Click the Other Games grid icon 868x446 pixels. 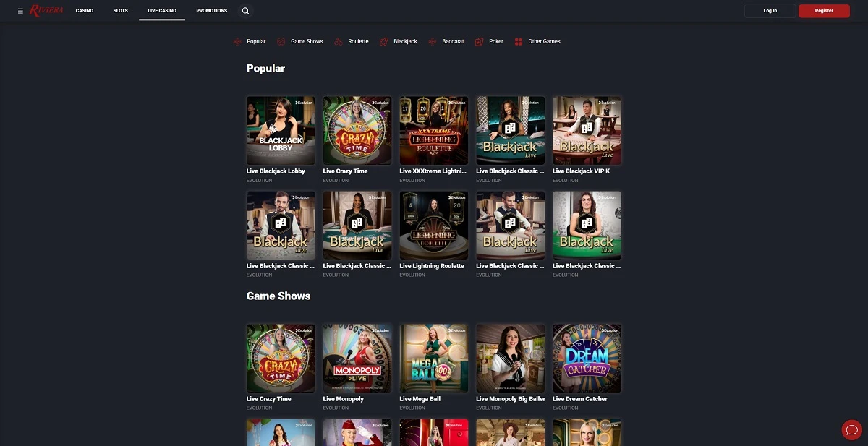coord(519,42)
